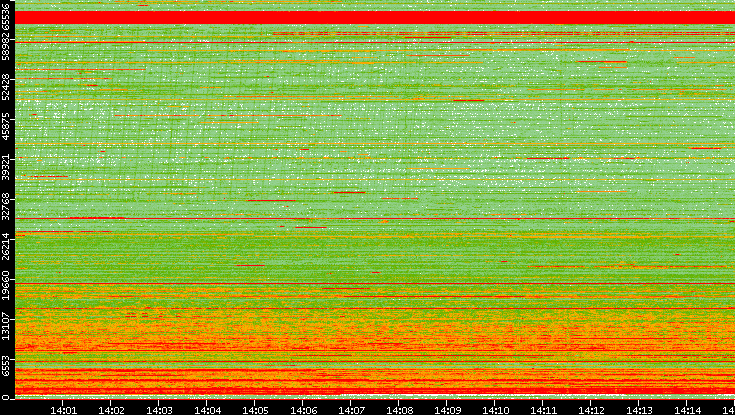Select the 65536 vertical axis label
Viewport: 735px width, 415px height.
[5, 18]
